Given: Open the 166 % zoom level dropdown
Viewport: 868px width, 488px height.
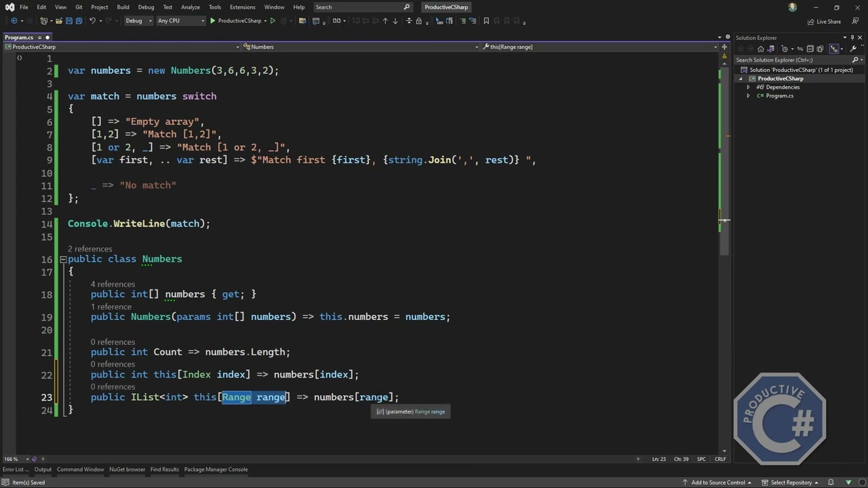Looking at the screenshot, I should pos(18,459).
